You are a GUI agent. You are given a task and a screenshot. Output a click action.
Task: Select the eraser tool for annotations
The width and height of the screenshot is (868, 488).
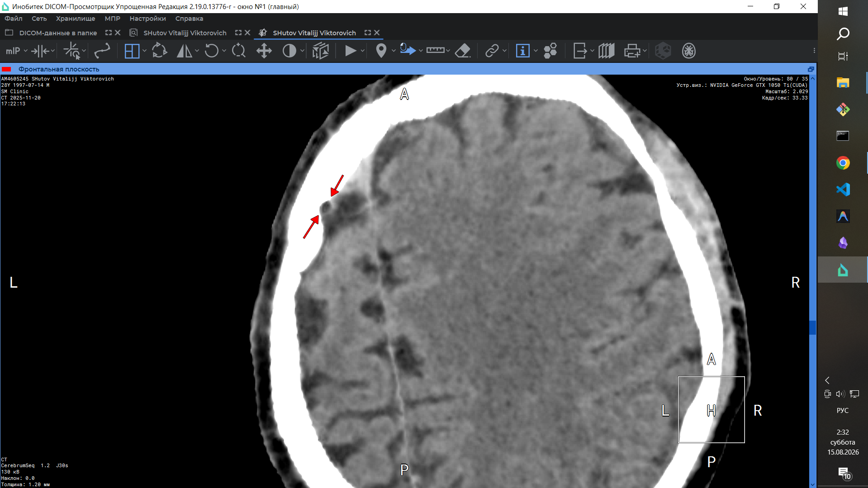pos(462,51)
